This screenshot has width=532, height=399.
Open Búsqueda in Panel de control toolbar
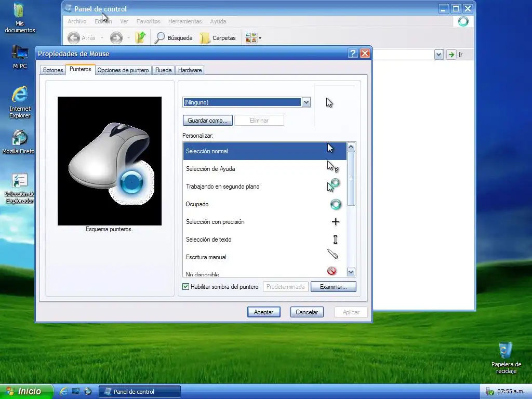(174, 38)
